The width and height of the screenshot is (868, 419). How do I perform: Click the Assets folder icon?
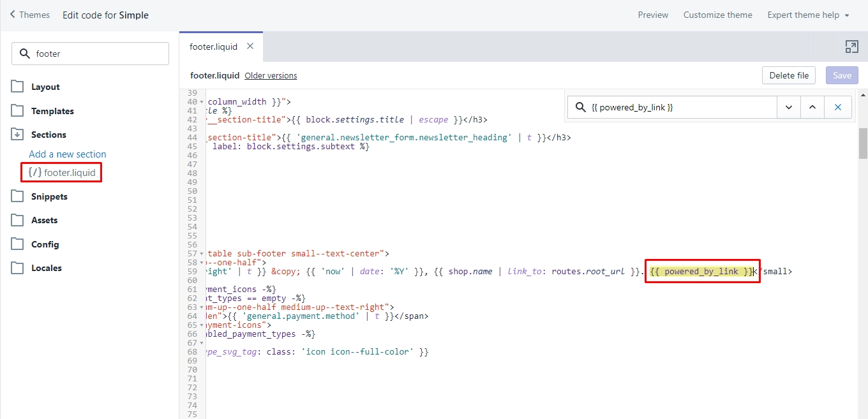coord(17,220)
